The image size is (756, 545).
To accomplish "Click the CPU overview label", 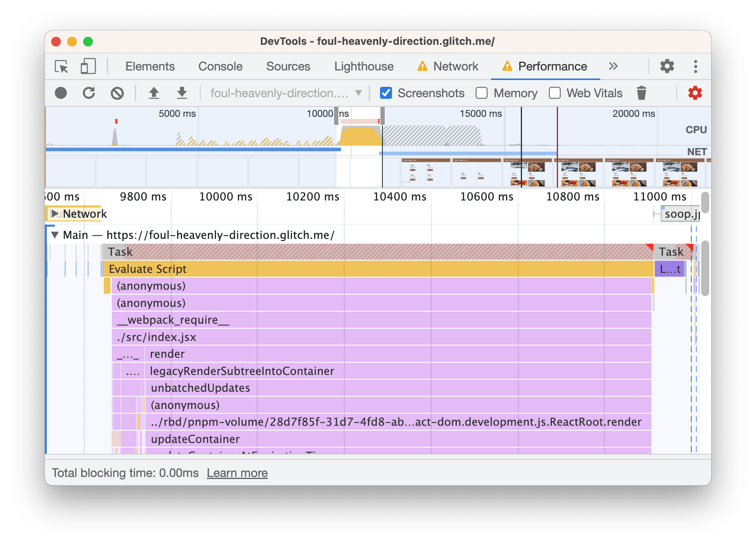I will click(x=696, y=130).
